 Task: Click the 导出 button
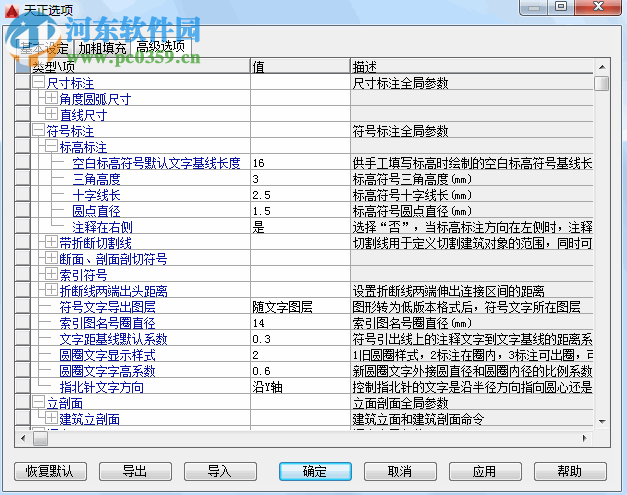click(135, 471)
